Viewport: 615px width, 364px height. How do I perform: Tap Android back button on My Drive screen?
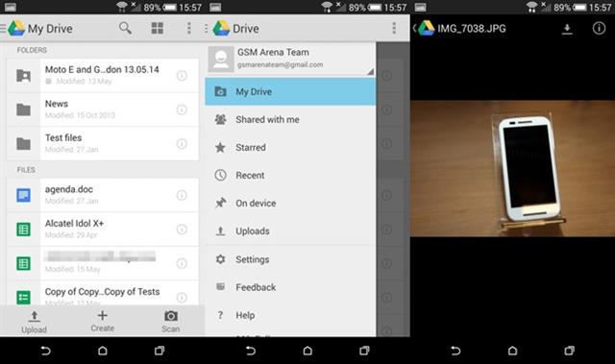[x=45, y=351]
